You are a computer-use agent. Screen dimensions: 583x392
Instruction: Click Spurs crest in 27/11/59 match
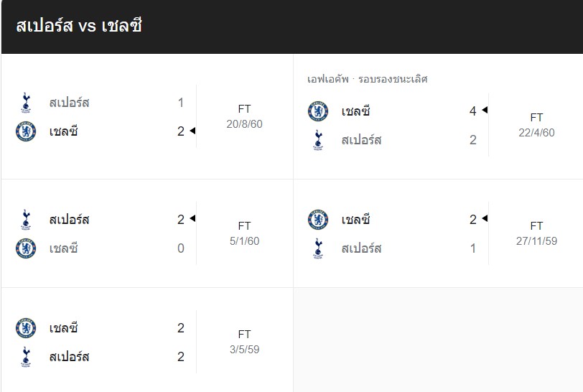tap(318, 248)
